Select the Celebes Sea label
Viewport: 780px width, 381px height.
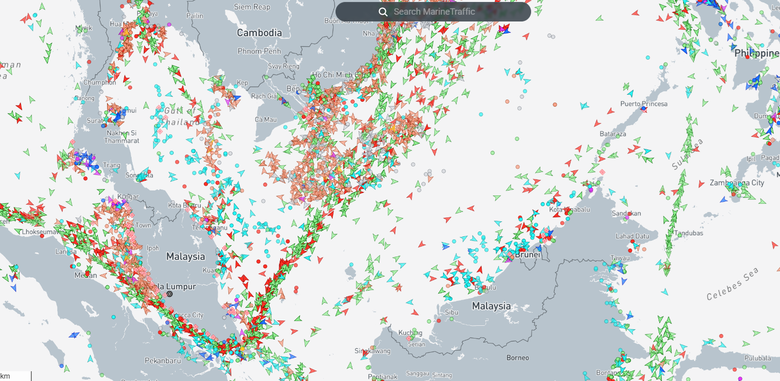733,284
